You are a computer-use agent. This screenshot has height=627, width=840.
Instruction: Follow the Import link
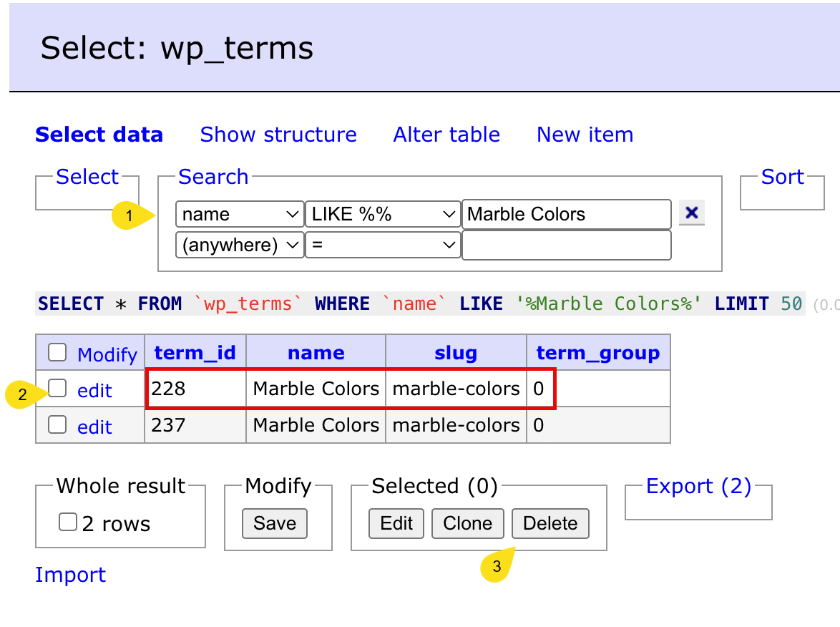pos(70,575)
